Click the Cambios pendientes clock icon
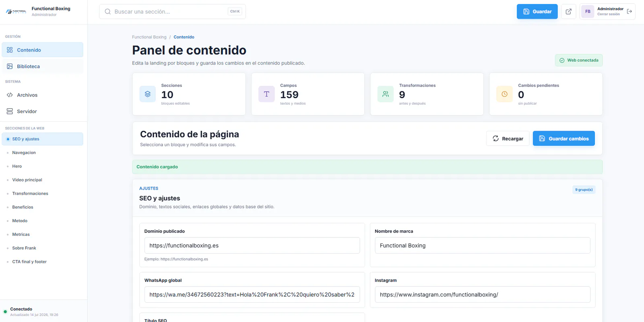 tap(504, 94)
